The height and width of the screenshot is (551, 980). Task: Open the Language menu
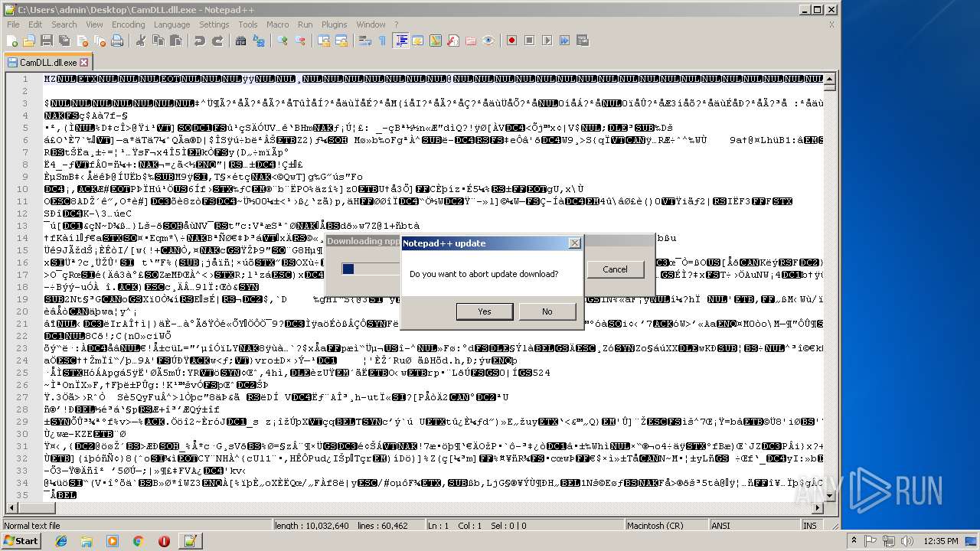tap(171, 24)
